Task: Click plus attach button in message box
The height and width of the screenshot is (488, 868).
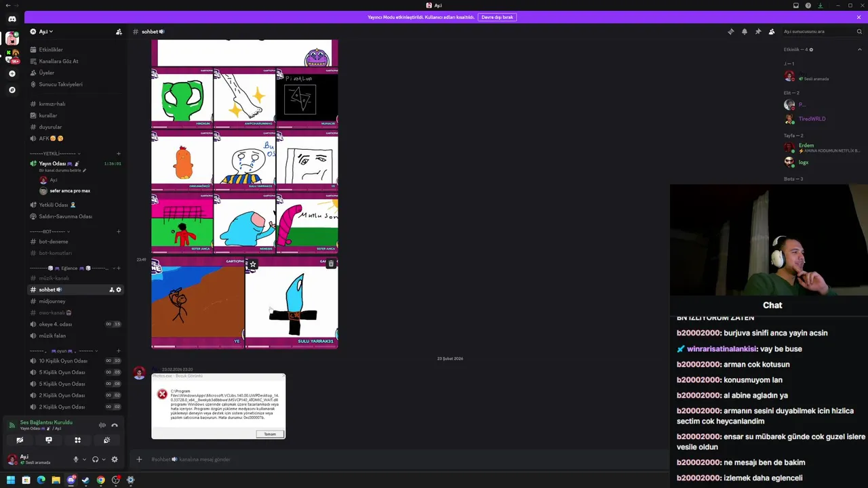Action: point(139,460)
